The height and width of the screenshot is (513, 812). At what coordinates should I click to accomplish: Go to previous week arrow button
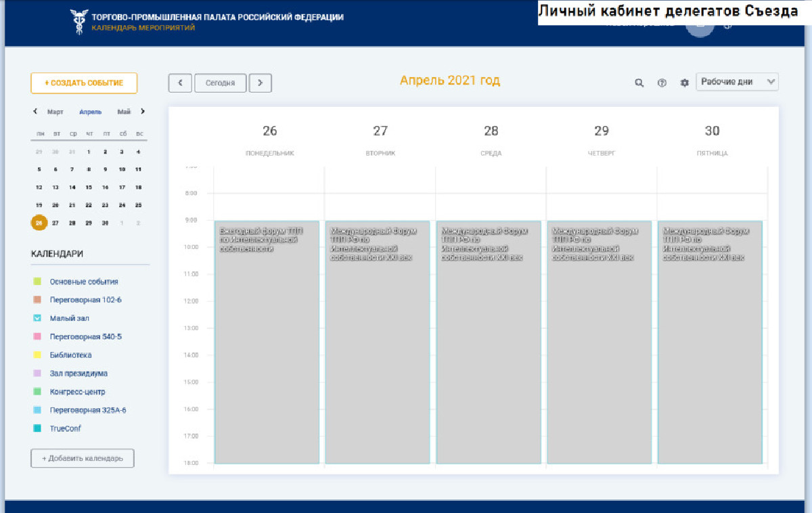pyautogui.click(x=180, y=83)
